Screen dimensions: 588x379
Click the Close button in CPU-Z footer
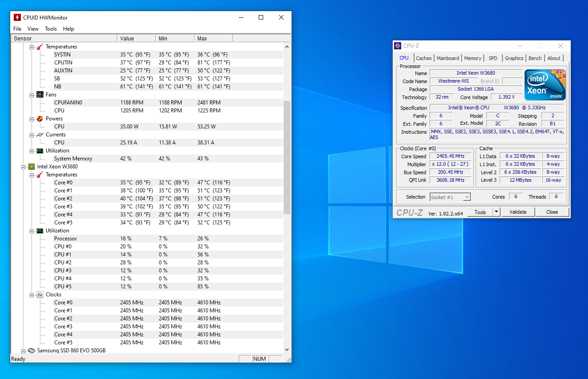[x=552, y=212]
